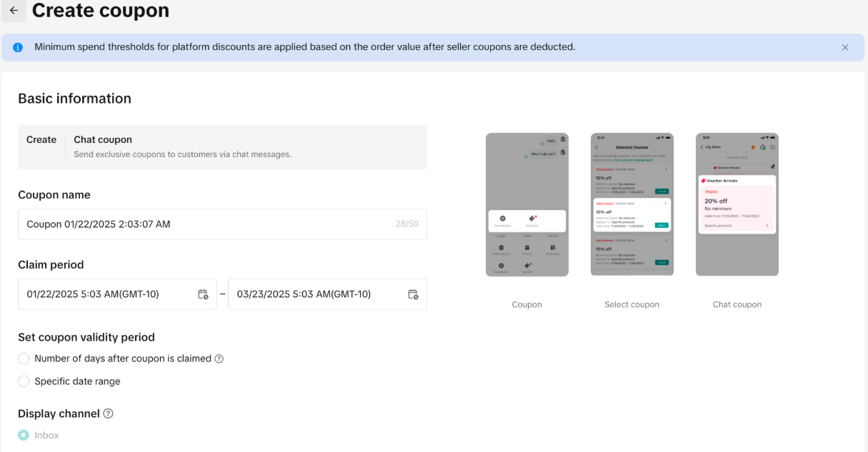Select the Inbox display channel radio

click(24, 435)
